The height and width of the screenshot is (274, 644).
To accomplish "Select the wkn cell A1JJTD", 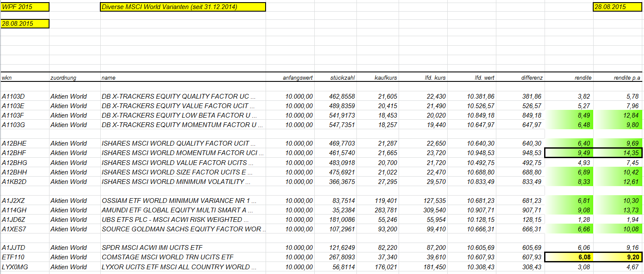I will [25, 247].
